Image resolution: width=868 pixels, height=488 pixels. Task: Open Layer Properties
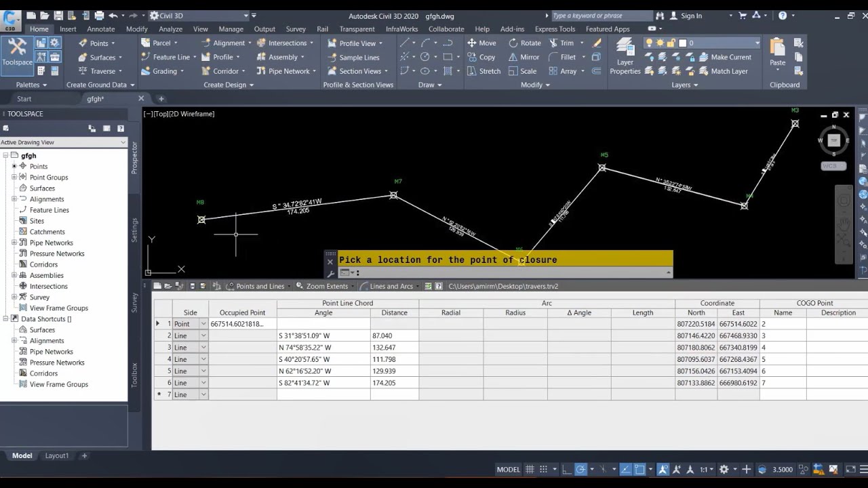(625, 57)
